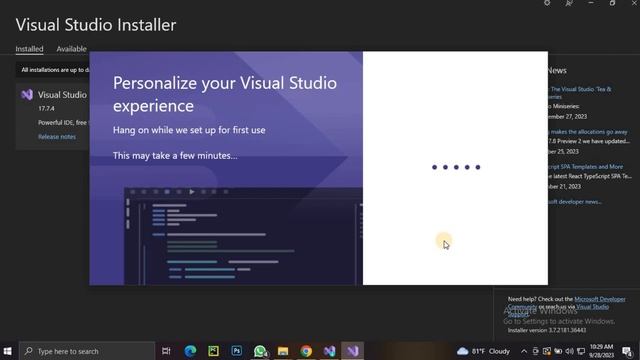This screenshot has width=640, height=360.
Task: Switch to the Installed tab
Action: point(29,49)
